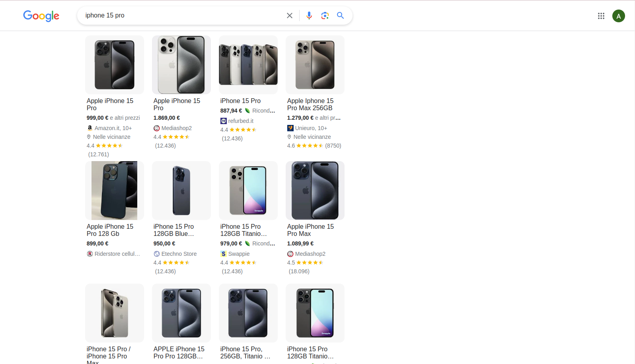Click in the iphone 15 pro search field
The image size is (635, 364).
tap(179, 16)
